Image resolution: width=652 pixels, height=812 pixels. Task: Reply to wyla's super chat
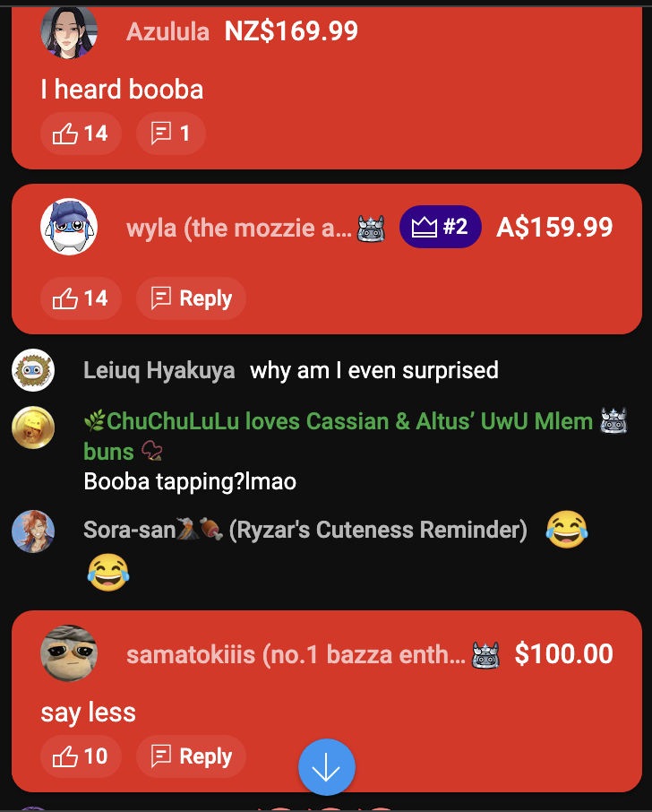pos(191,298)
